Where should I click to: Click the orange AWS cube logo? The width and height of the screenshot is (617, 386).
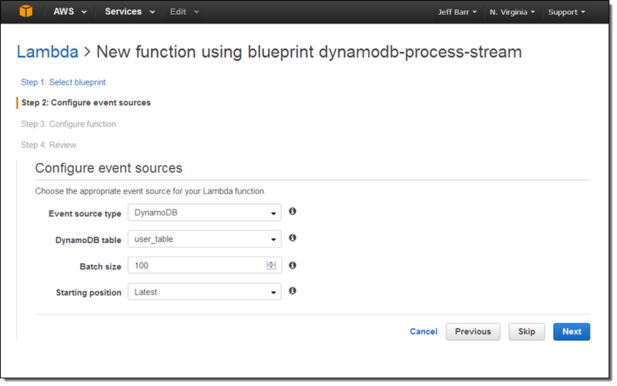pos(26,11)
